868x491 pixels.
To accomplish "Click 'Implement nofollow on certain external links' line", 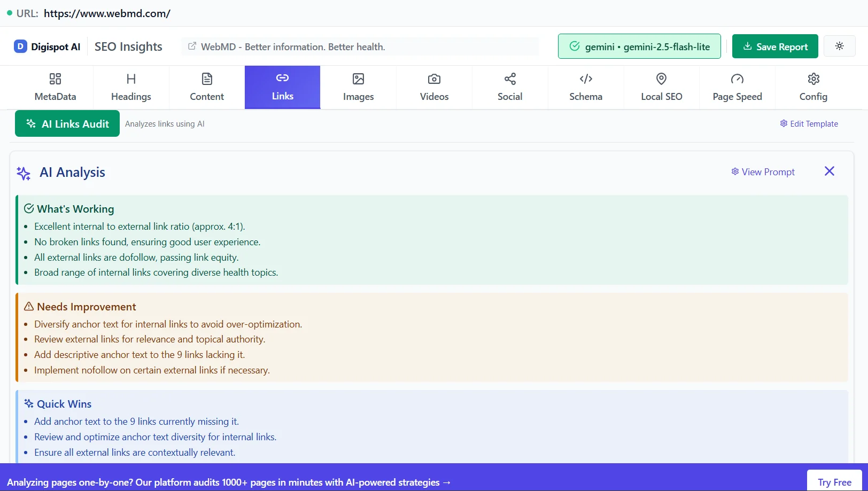I will pos(152,370).
